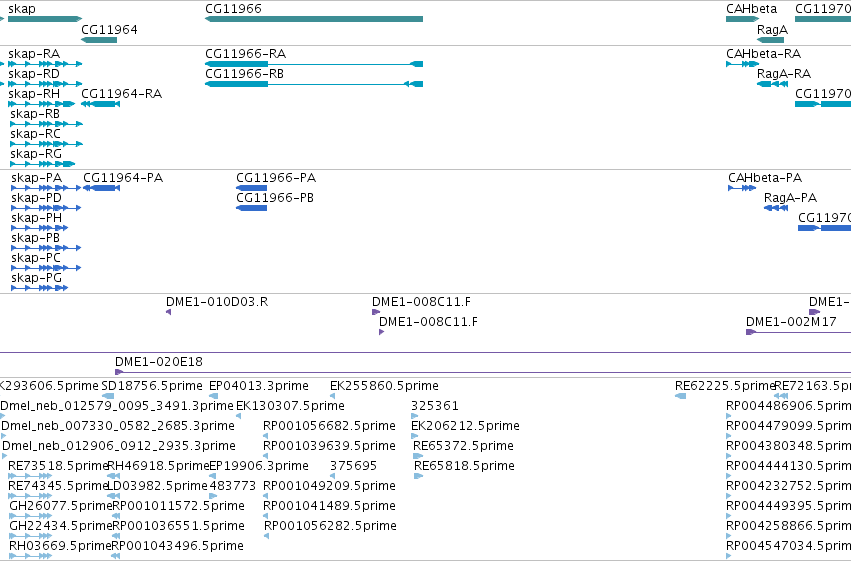The height and width of the screenshot is (561, 851).
Task: Click protein skap-PB label
Action: pyautogui.click(x=35, y=238)
